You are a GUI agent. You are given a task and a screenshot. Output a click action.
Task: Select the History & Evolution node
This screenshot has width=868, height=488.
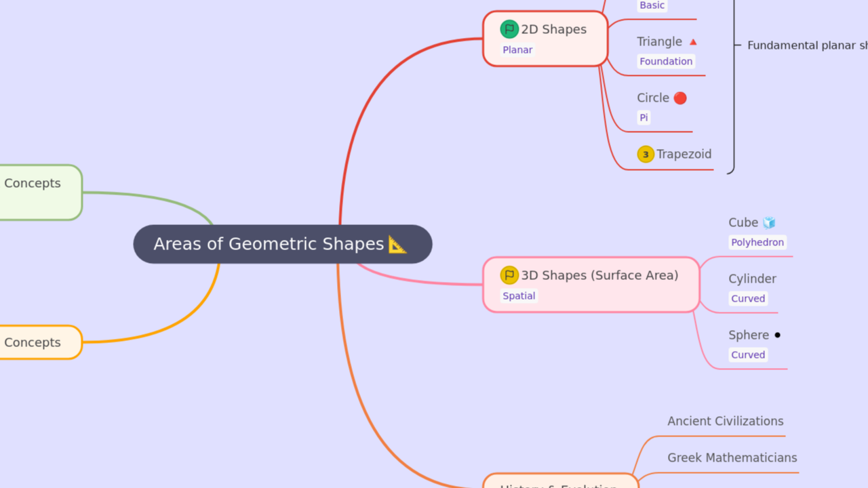coord(560,481)
